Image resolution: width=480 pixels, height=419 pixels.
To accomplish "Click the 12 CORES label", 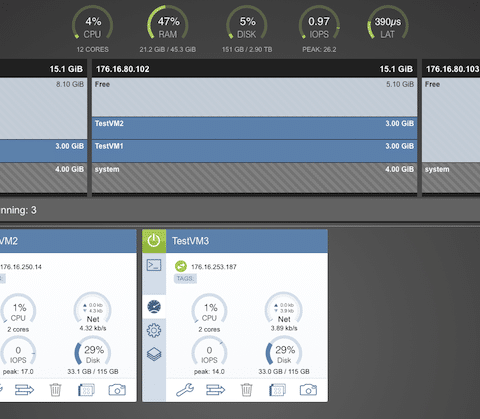I will [x=93, y=50].
